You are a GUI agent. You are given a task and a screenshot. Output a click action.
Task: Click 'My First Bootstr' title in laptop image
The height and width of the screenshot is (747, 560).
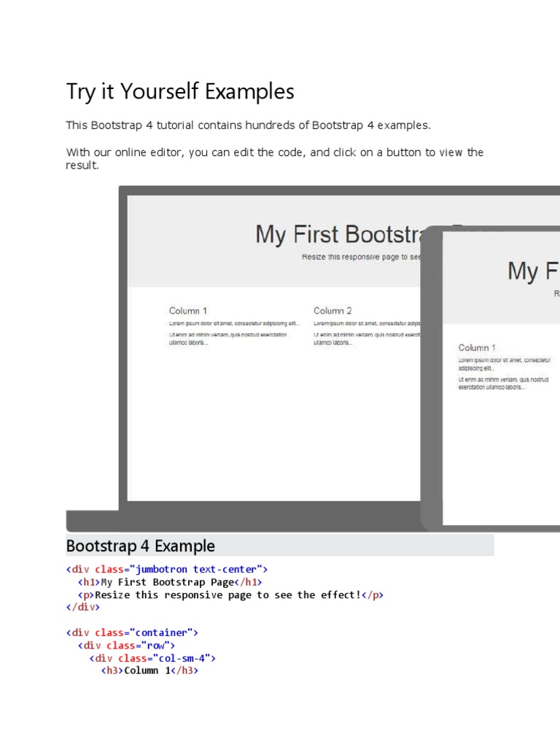[340, 234]
